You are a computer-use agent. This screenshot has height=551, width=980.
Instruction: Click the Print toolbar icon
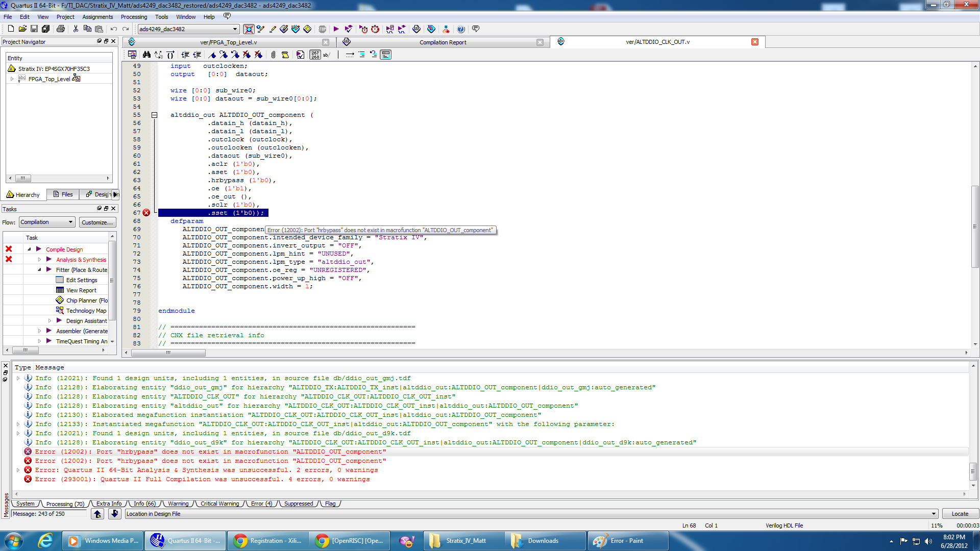coord(61,29)
